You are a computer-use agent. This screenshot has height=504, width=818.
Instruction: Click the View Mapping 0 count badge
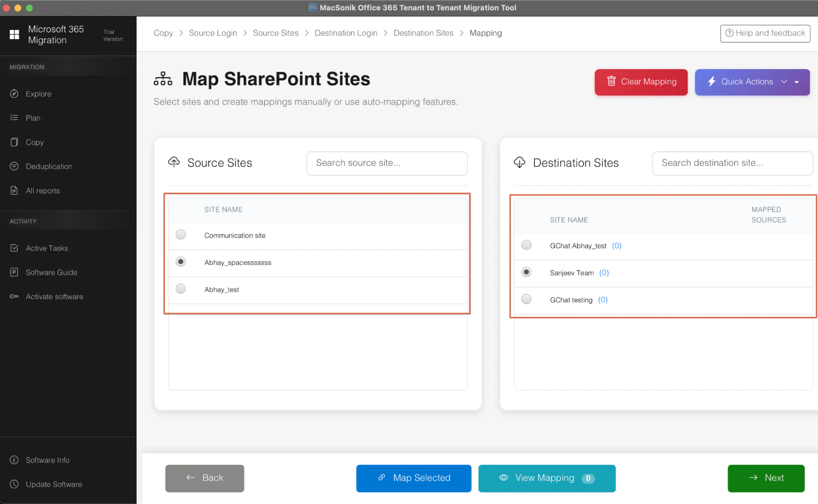tap(588, 478)
